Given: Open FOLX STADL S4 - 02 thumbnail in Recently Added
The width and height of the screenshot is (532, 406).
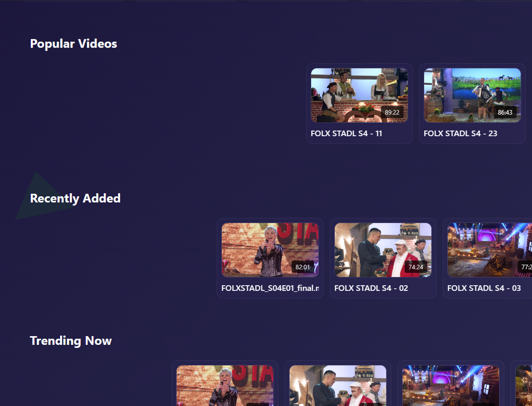Looking at the screenshot, I should point(383,250).
